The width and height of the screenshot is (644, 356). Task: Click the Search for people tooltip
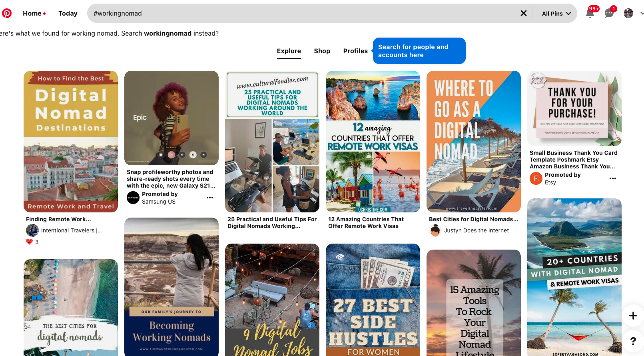tap(419, 51)
